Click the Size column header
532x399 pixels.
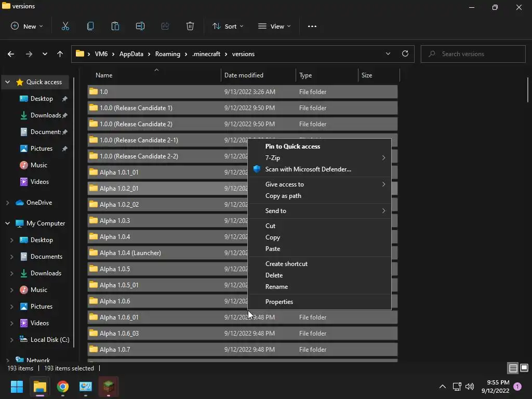click(x=379, y=75)
